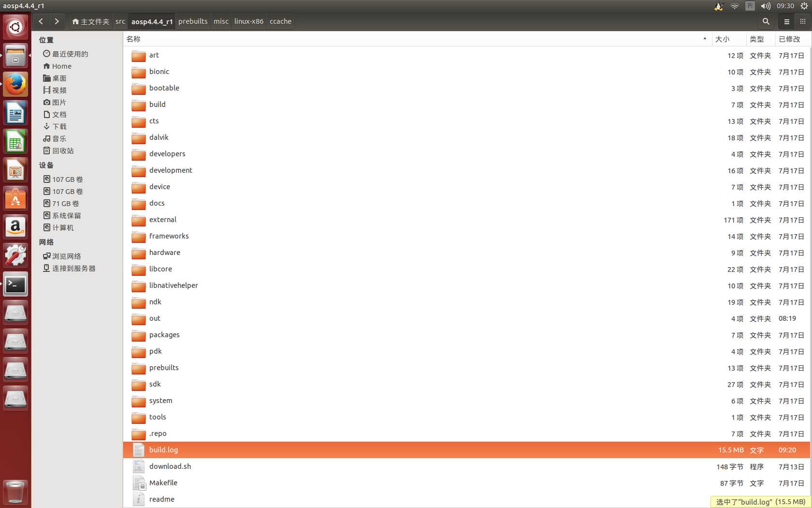Click the back navigation arrow
Screen dimensions: 812x508
click(x=41, y=21)
